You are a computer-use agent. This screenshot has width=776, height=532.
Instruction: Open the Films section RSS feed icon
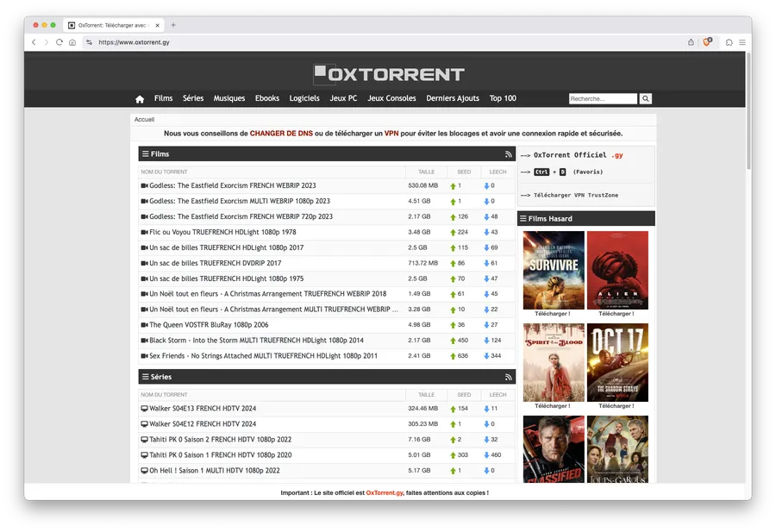click(508, 154)
